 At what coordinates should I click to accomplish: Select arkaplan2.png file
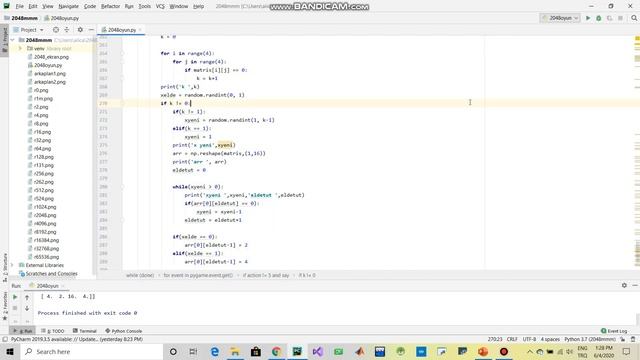point(50,82)
